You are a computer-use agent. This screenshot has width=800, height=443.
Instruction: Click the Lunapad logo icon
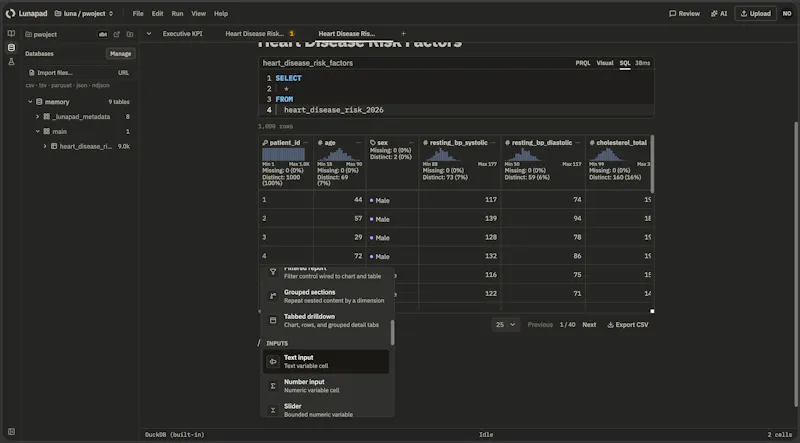coord(10,14)
